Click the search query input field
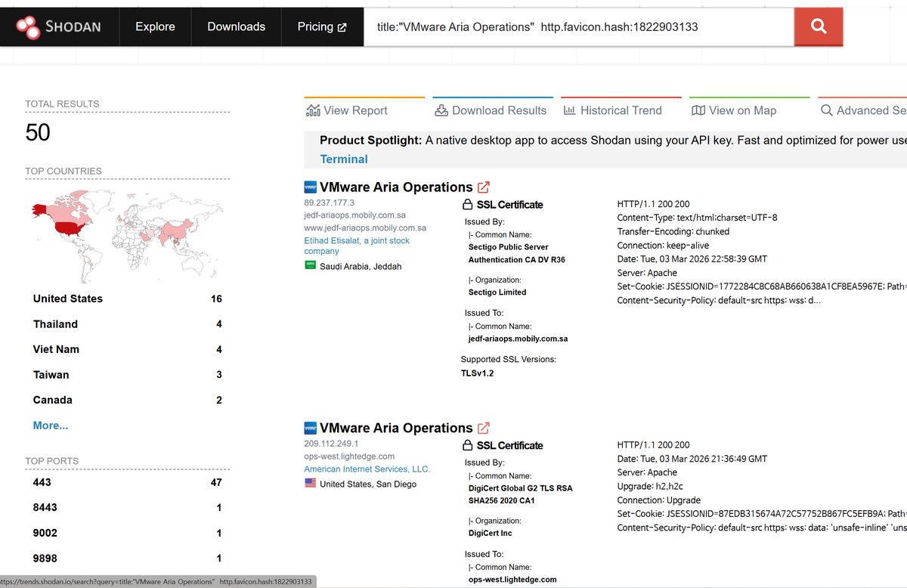The image size is (907, 588). pyautogui.click(x=578, y=26)
